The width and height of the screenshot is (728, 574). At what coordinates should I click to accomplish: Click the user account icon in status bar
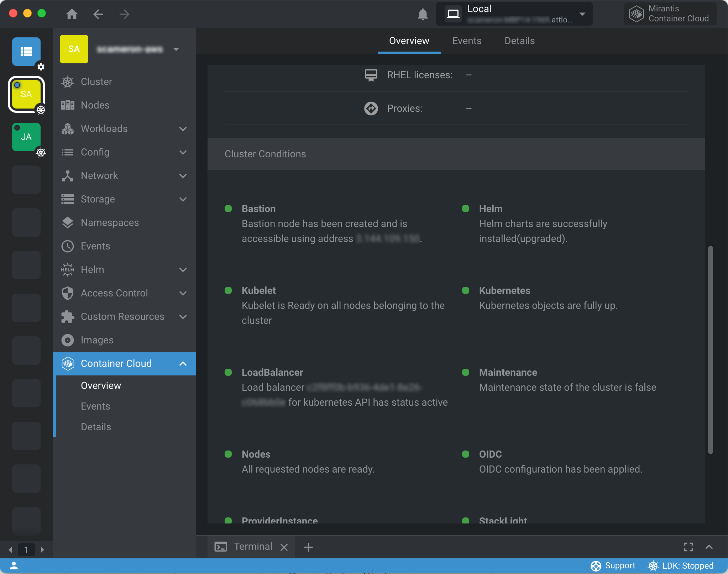coord(14,565)
